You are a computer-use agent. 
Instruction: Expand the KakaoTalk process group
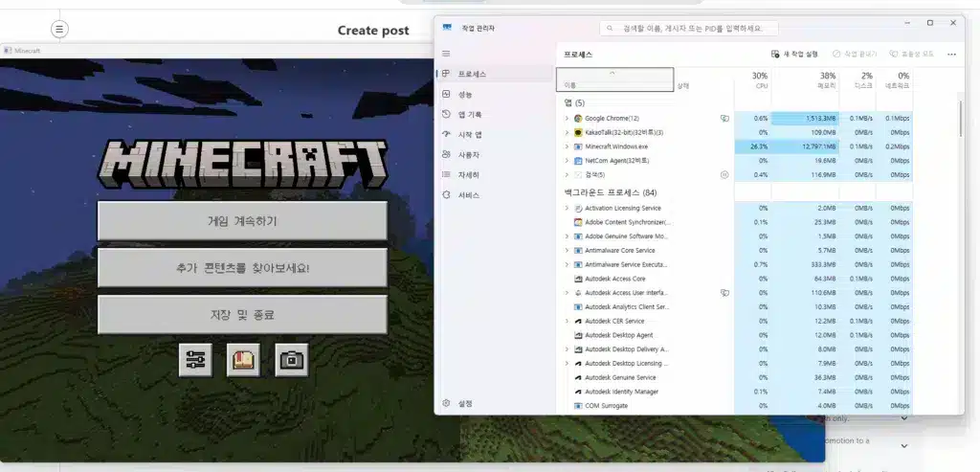click(x=567, y=132)
